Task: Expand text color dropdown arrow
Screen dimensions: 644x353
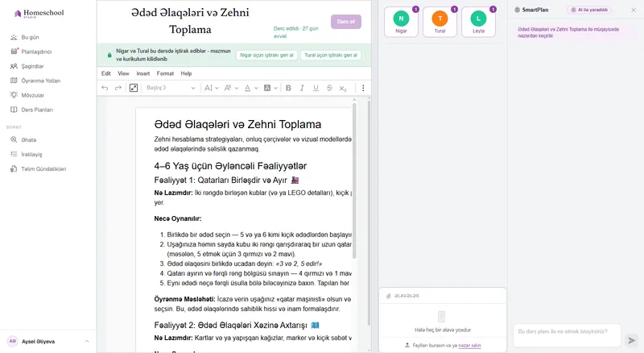Action: [x=256, y=88]
